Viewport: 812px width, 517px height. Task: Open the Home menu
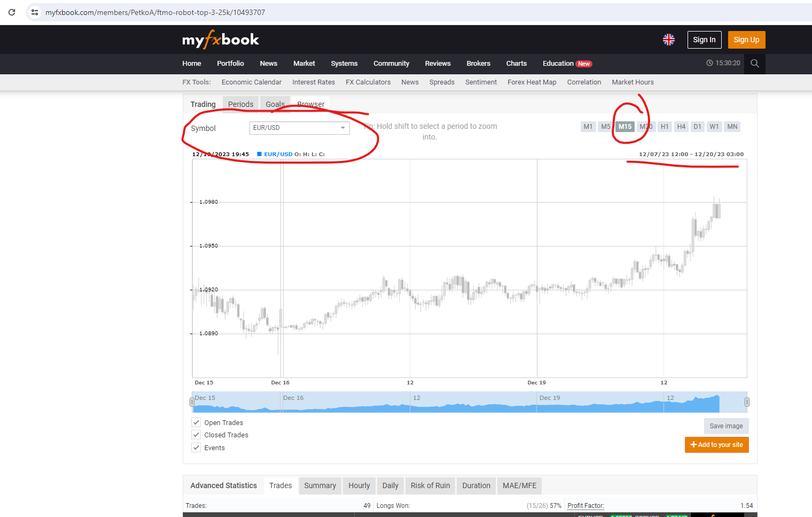[x=192, y=63]
